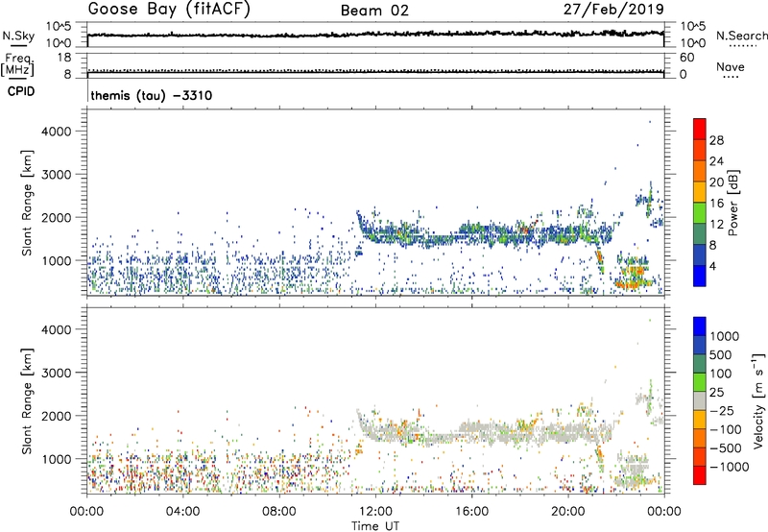Click the '4000' tick in the power panel

(57, 132)
